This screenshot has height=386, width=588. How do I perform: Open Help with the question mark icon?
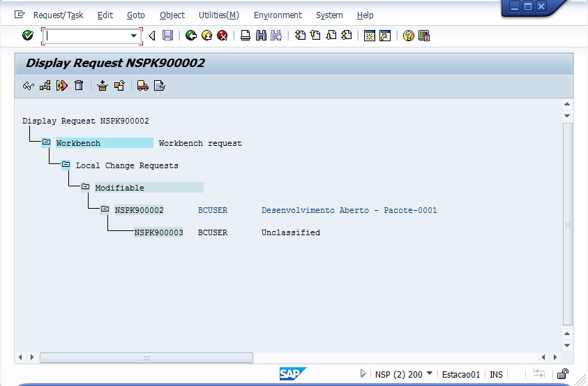(x=409, y=36)
